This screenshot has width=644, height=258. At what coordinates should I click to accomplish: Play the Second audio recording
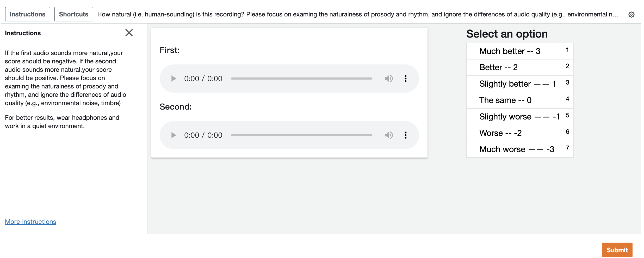pyautogui.click(x=174, y=135)
